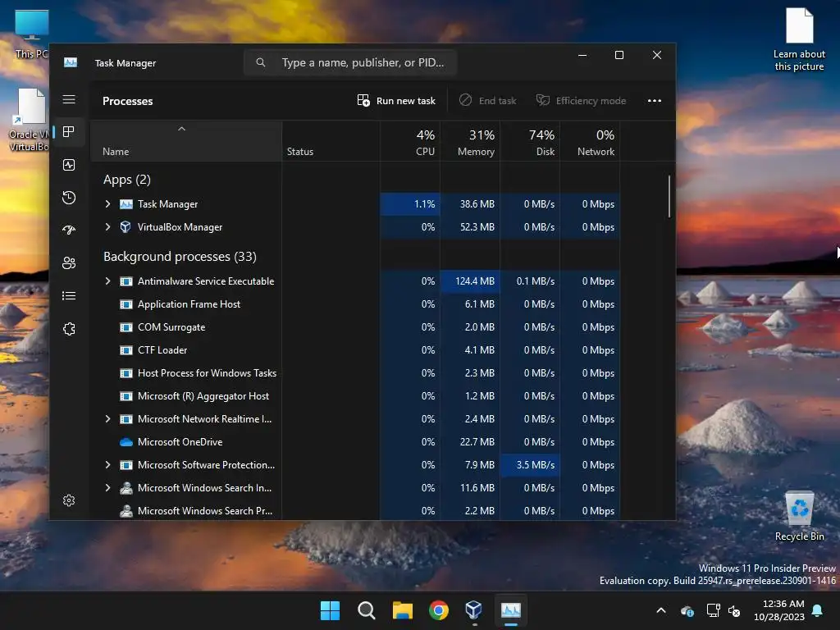Open the Performance page icon in sidebar
Viewport: 840px width, 630px height.
pos(69,165)
